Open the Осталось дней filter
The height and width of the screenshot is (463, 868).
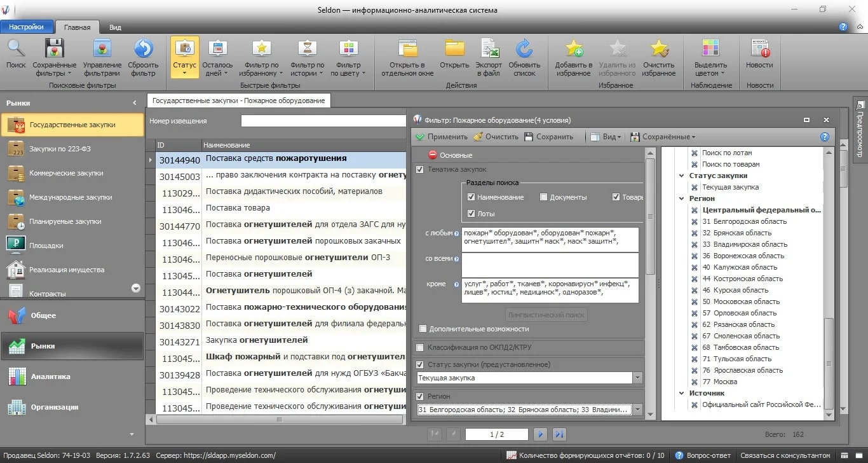click(217, 57)
